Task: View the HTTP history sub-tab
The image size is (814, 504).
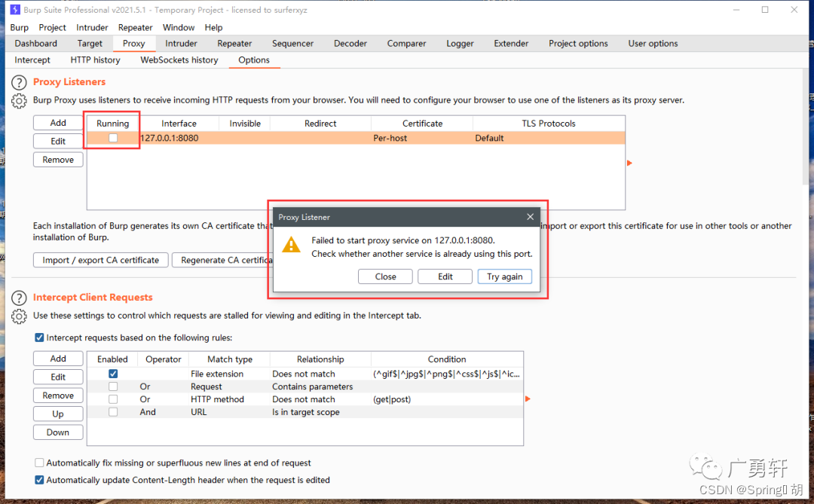Action: 96,60
